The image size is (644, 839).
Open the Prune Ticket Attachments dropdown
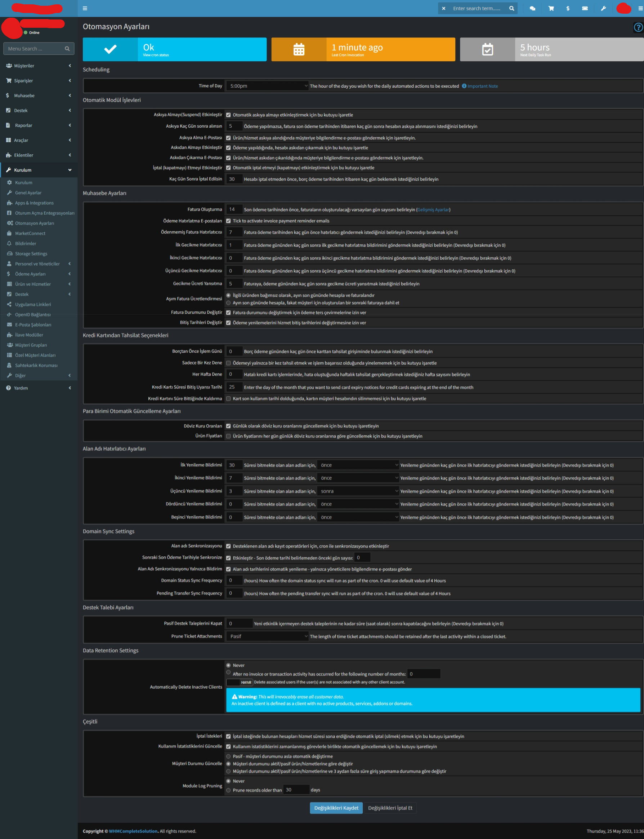point(267,636)
